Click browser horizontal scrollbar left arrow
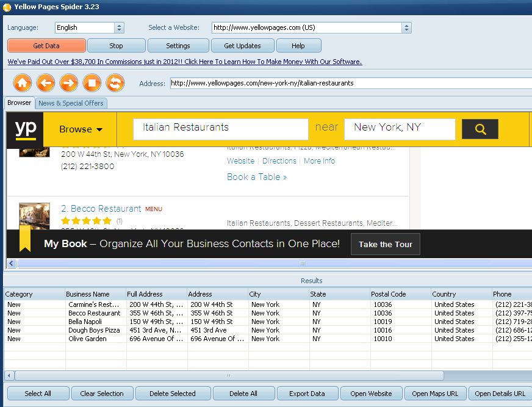The height and width of the screenshot is (407, 532). [x=12, y=263]
